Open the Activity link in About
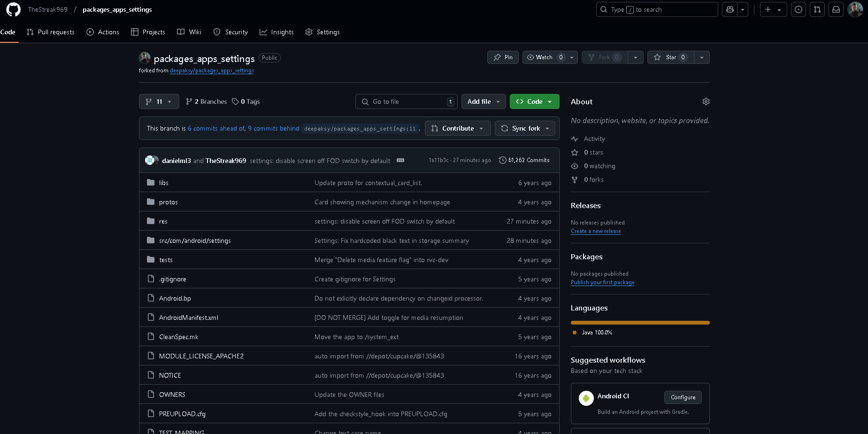Viewport: 868px width, 434px height. coord(594,139)
